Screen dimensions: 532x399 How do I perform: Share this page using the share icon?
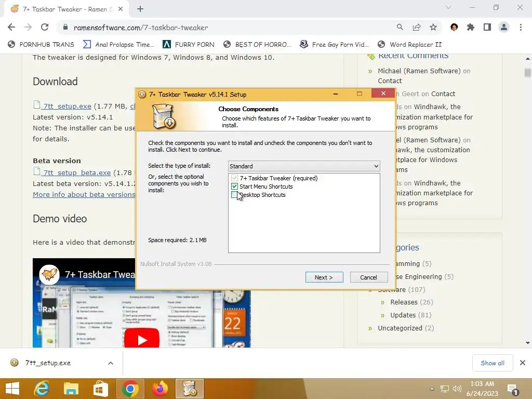pyautogui.click(x=417, y=27)
